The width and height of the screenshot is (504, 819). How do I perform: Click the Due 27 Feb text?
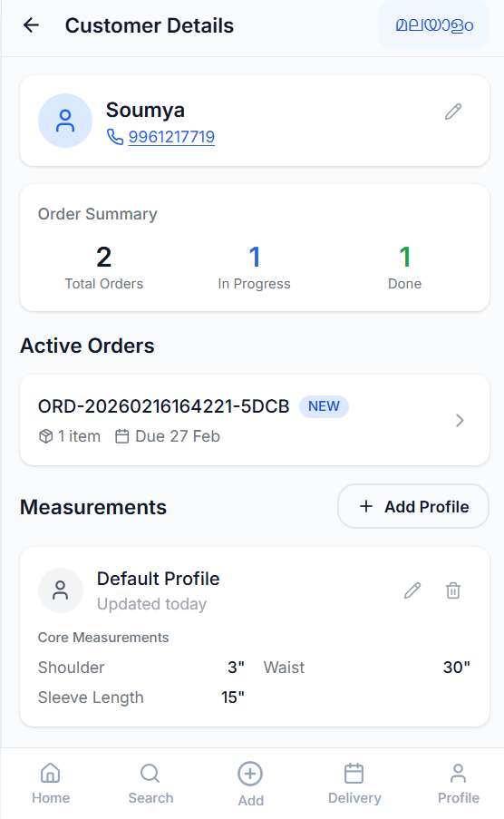pyautogui.click(x=178, y=436)
